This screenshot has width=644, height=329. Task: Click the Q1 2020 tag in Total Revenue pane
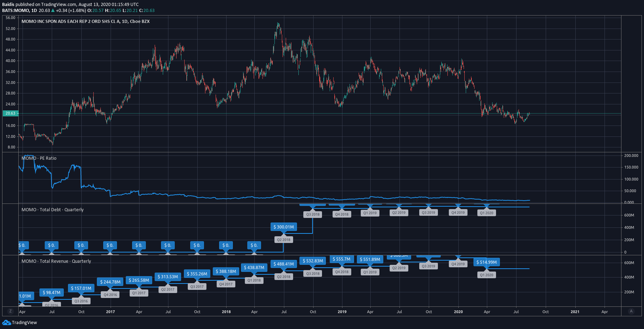487,275
